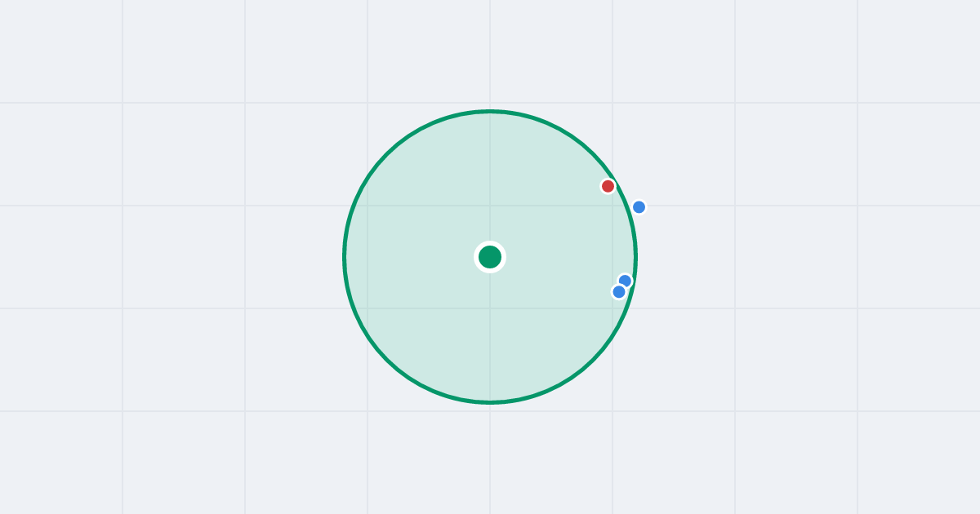Click the upper of the two overlapping blue dots
Viewport: 980px width, 514px height.
626,280
